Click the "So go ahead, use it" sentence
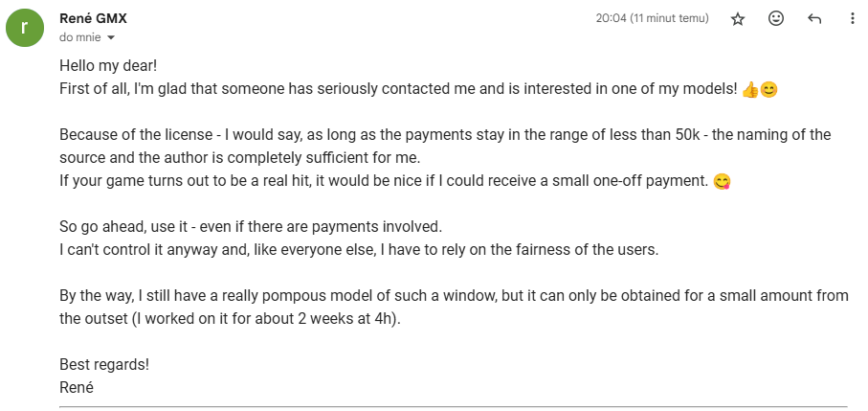Viewport: 868px width, 411px height. 126,226
